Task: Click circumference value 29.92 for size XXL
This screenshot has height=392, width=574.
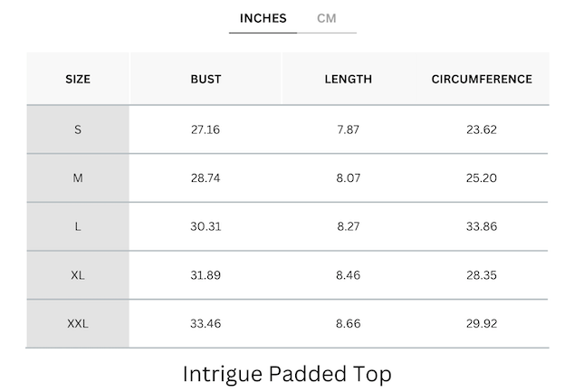Action: click(x=482, y=323)
